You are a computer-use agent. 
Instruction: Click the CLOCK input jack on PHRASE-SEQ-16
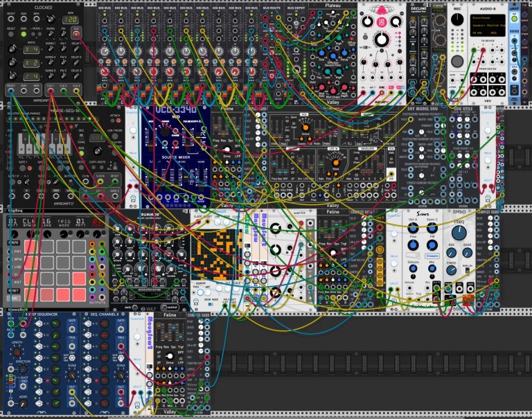pos(100,181)
